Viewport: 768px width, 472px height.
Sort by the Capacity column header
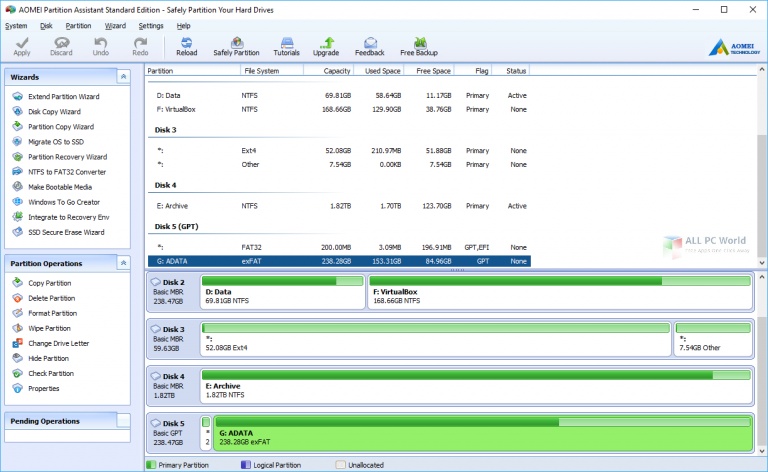point(329,71)
